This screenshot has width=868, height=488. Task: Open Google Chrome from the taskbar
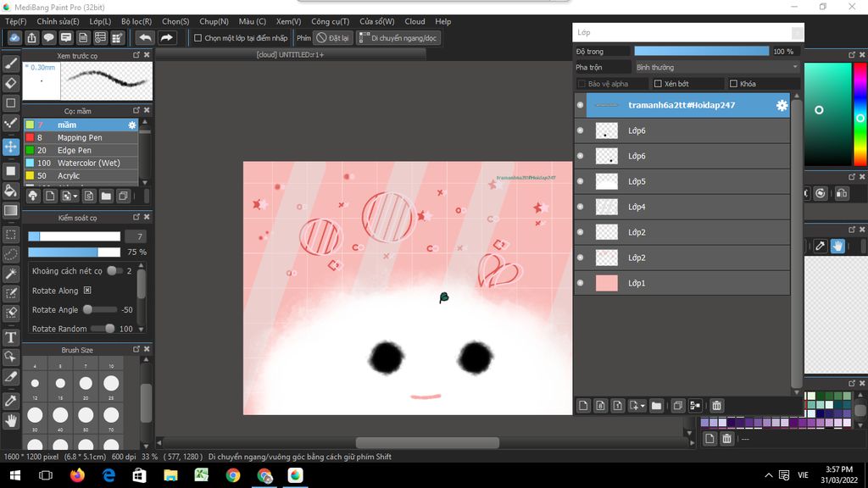click(233, 475)
